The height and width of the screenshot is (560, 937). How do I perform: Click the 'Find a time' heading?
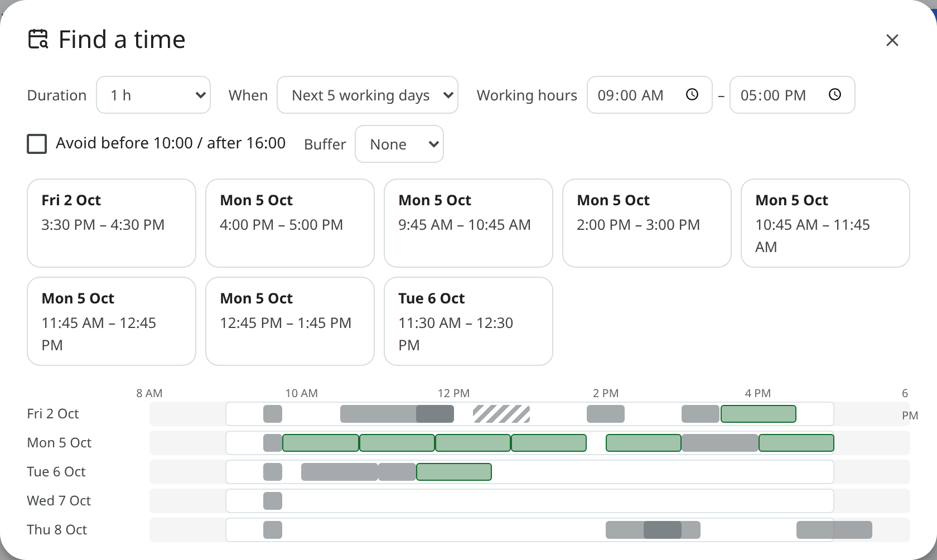click(x=122, y=40)
